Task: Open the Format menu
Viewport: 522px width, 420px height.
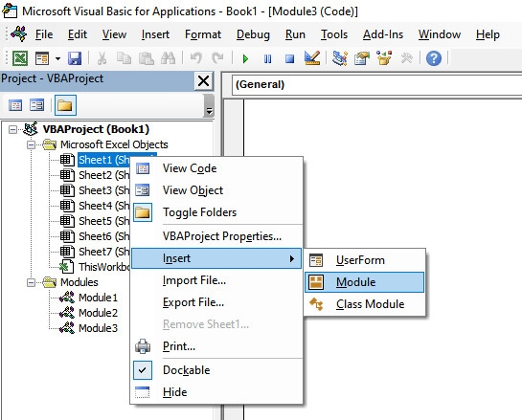Action: pos(203,34)
